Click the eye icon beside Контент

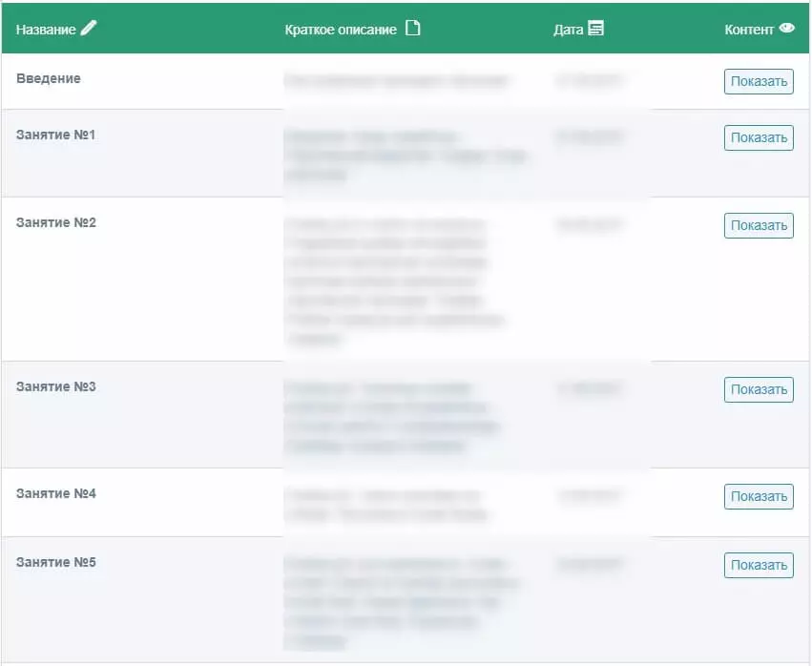[786, 28]
